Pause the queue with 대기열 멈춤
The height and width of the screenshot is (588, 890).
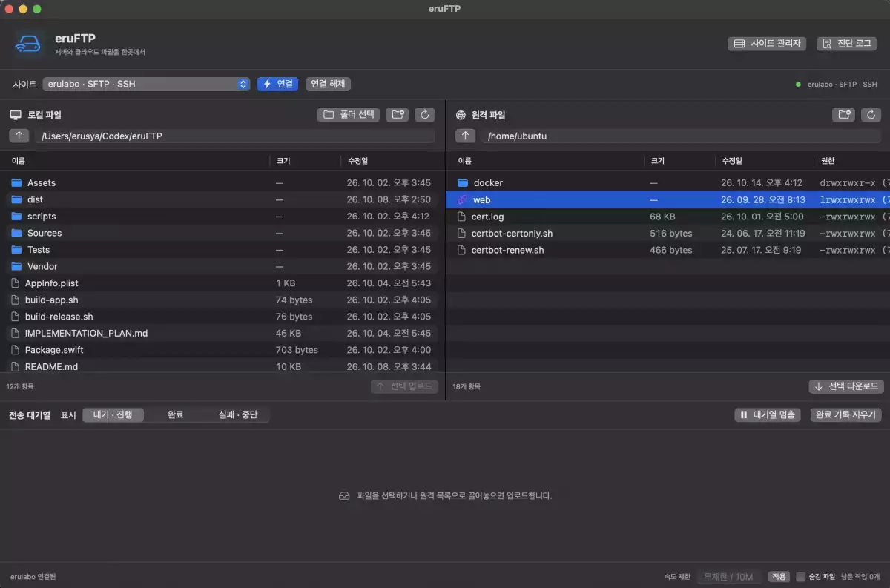(768, 415)
